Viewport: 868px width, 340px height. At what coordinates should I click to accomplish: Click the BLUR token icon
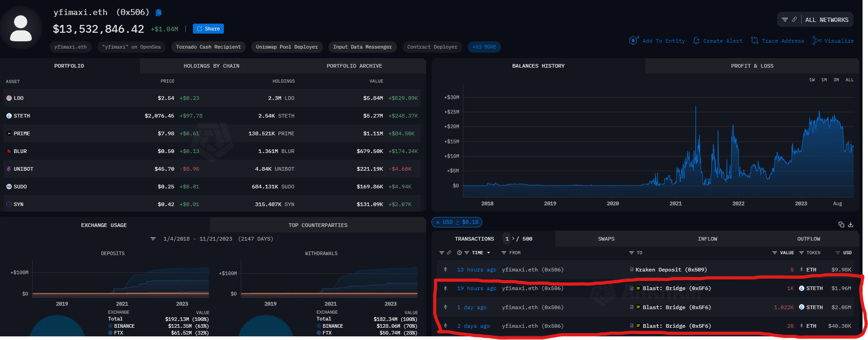(x=9, y=151)
